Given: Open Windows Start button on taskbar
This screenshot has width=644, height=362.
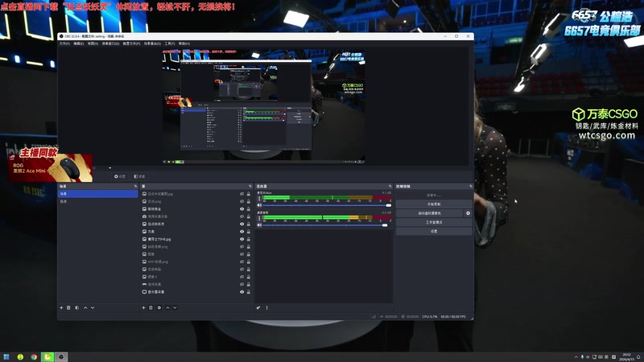Looking at the screenshot, I should 6,356.
